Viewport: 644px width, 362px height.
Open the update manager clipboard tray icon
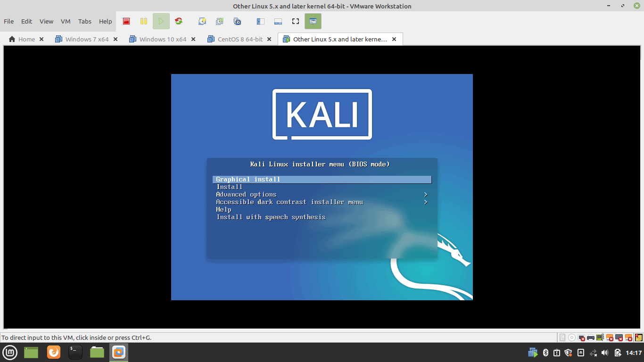pyautogui.click(x=557, y=353)
